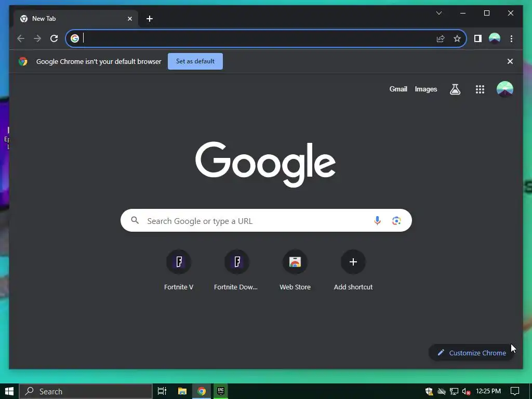Viewport: 532px width, 399px height.
Task: Open the notification center icon
Action: click(515, 391)
